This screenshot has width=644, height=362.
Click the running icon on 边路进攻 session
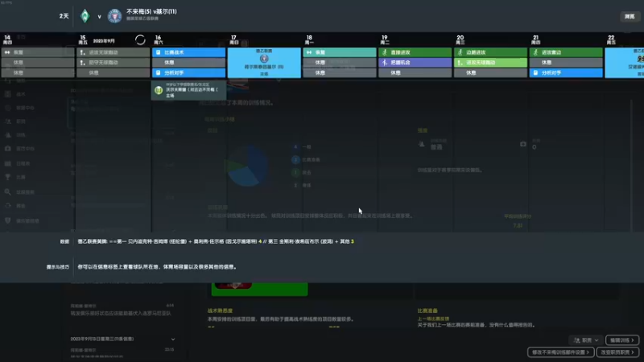click(460, 52)
